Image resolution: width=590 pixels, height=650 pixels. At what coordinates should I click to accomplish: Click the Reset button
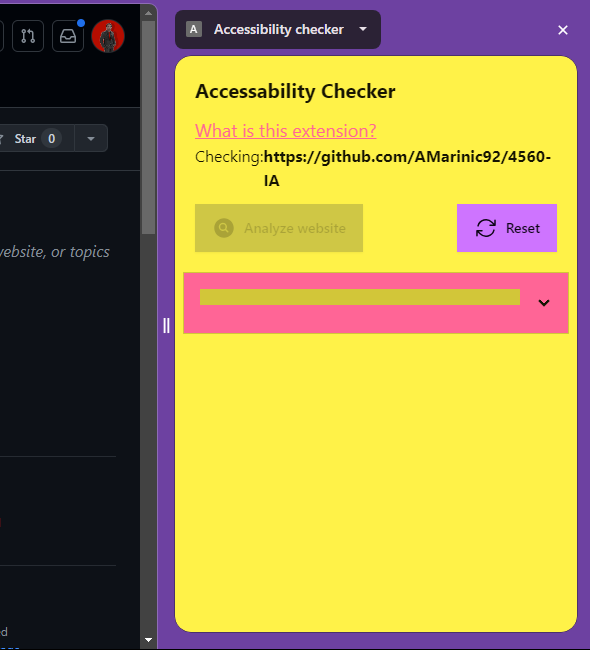tap(507, 228)
